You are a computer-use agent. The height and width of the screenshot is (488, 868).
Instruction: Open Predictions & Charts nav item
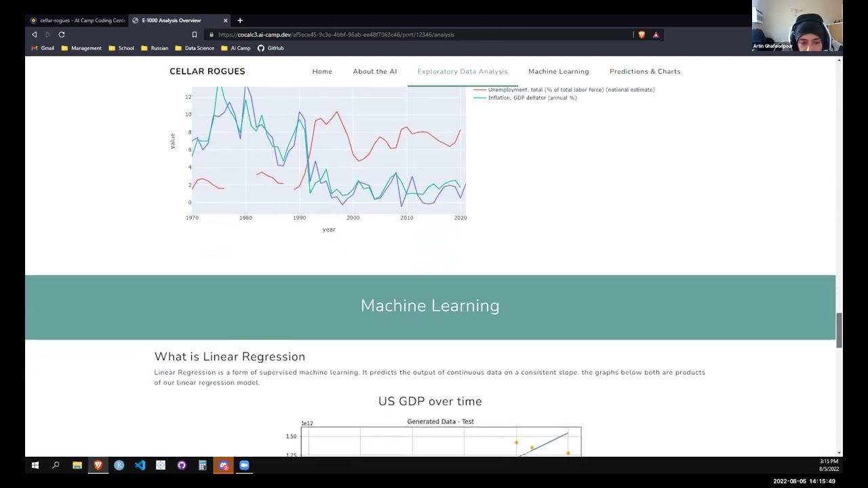[x=645, y=71]
